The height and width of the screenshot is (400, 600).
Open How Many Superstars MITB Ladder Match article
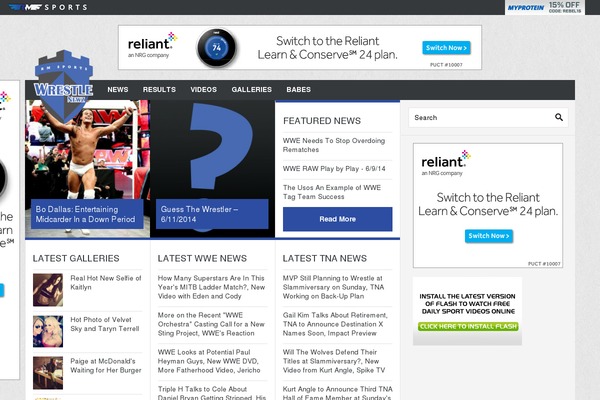211,287
